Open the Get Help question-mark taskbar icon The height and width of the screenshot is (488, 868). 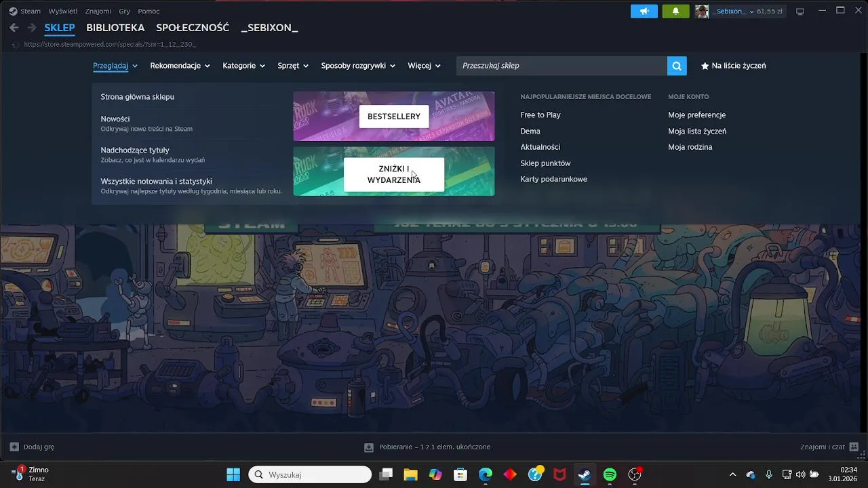tap(536, 474)
